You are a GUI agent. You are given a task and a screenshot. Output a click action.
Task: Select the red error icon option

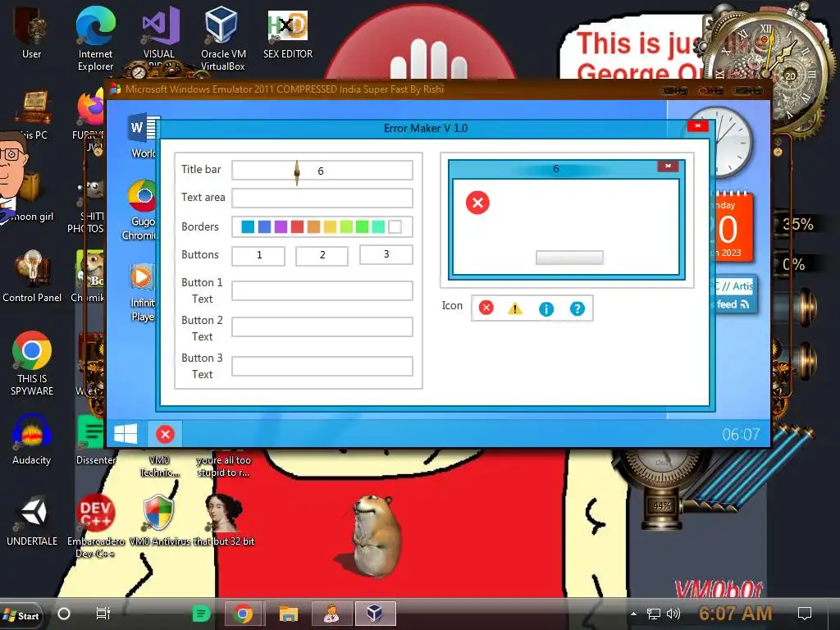pyautogui.click(x=486, y=308)
